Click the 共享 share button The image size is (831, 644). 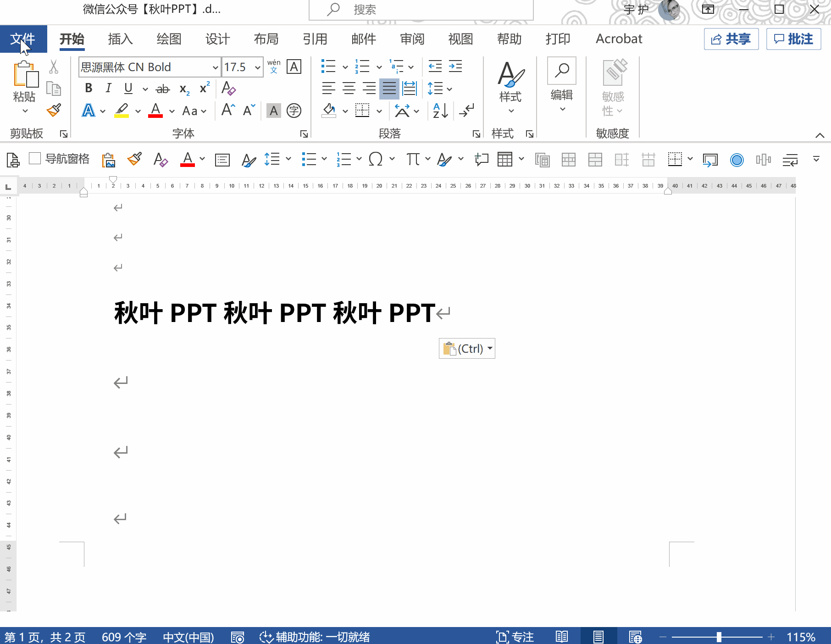click(x=731, y=39)
